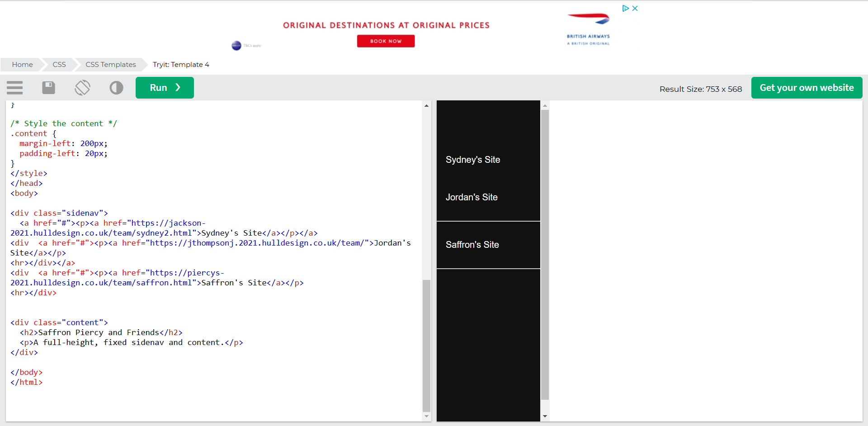Open the CSS breadcrumb link
The height and width of the screenshot is (426, 868).
(59, 65)
